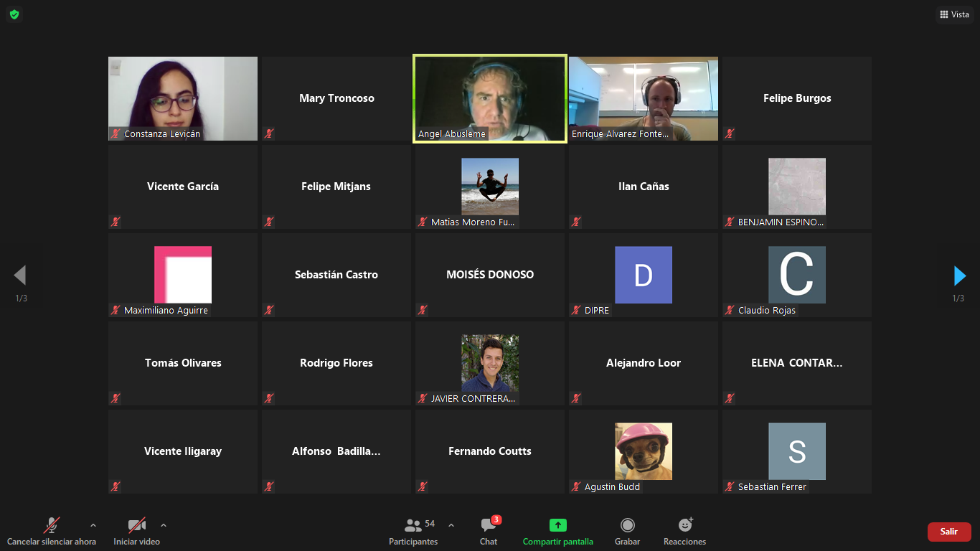980x551 pixels.
Task: Click Sebastian Ferrer letter S avatar
Action: (x=797, y=451)
